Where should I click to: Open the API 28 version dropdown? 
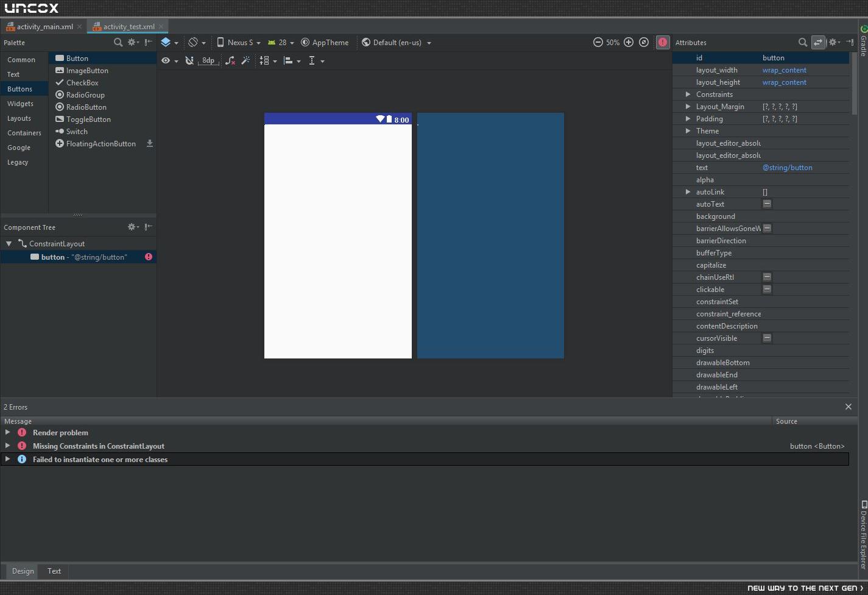pos(281,43)
